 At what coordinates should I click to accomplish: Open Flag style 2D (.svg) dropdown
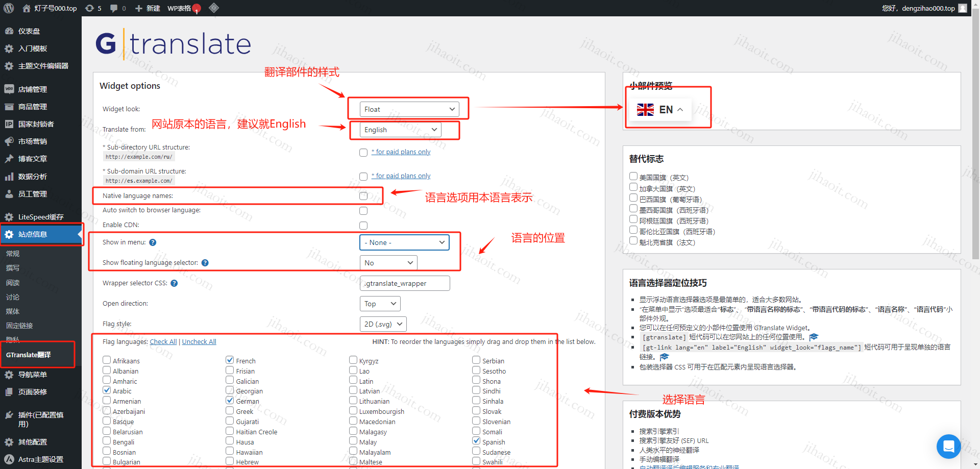[383, 324]
